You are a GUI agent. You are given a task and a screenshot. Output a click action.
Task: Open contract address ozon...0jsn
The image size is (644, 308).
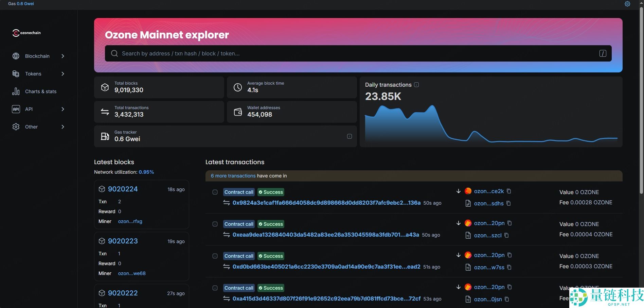[488, 299]
